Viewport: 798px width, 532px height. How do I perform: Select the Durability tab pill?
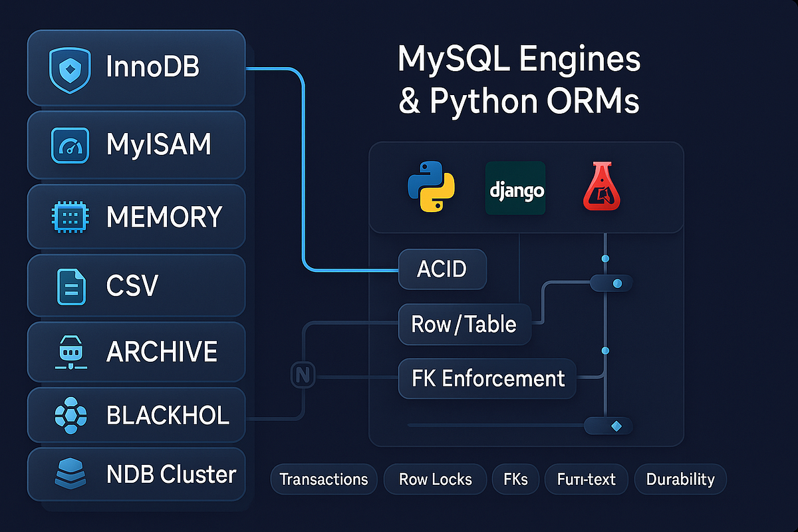pos(680,479)
